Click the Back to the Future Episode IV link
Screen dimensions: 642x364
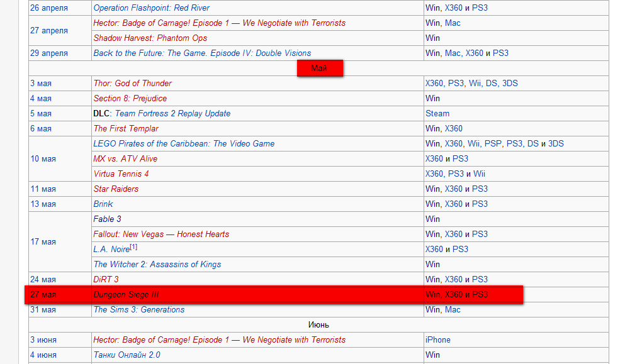click(202, 53)
